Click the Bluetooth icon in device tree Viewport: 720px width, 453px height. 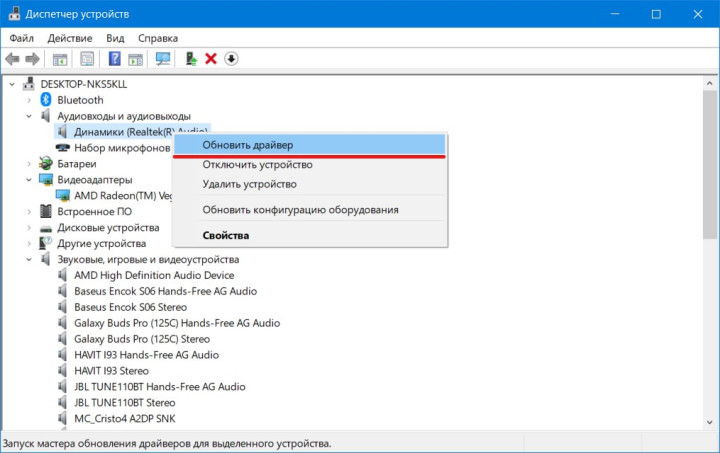coord(46,100)
